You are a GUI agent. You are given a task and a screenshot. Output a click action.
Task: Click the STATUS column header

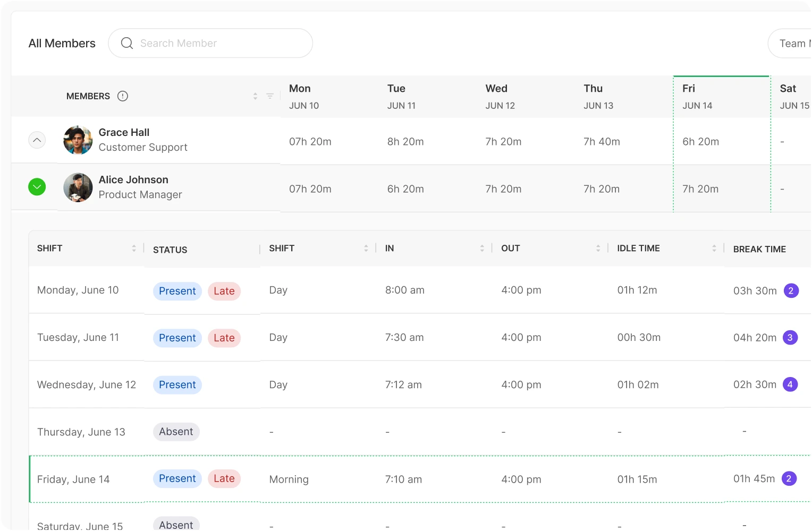tap(170, 250)
